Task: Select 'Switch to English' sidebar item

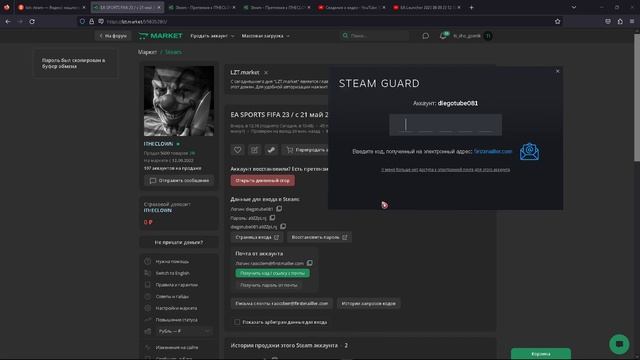Action: click(172, 273)
